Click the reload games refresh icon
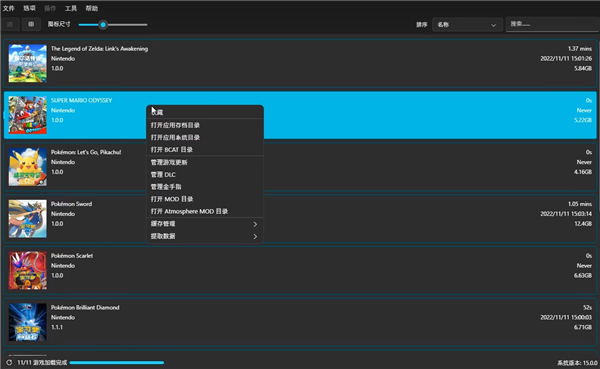 pyautogui.click(x=9, y=362)
